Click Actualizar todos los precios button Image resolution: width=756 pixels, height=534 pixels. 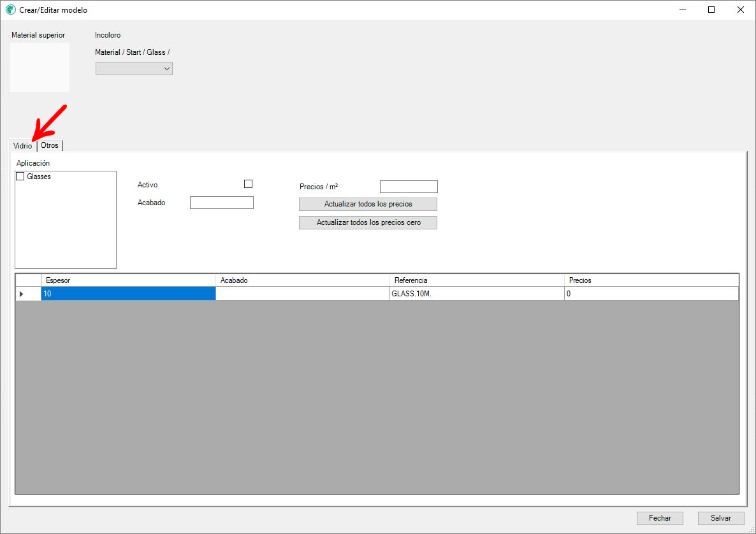(x=368, y=204)
